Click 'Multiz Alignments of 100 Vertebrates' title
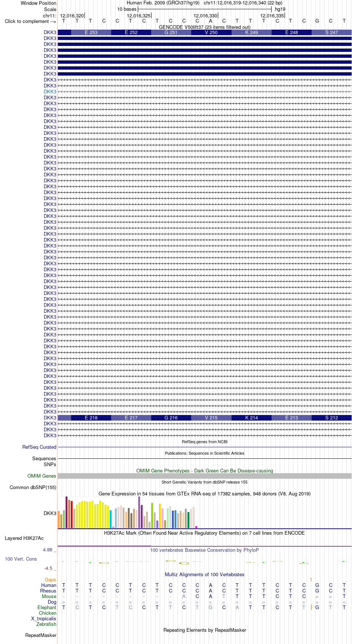The width and height of the screenshot is (352, 644). 205,574
